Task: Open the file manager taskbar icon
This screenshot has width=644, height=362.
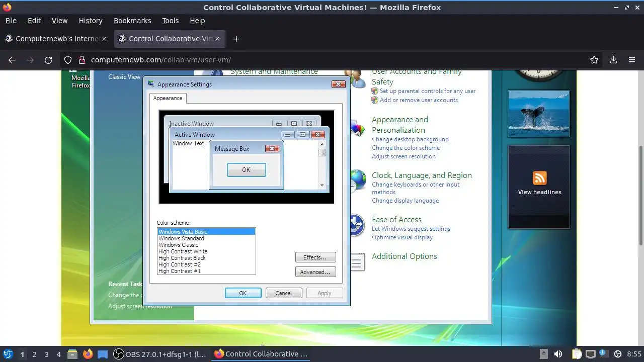Action: point(72,354)
